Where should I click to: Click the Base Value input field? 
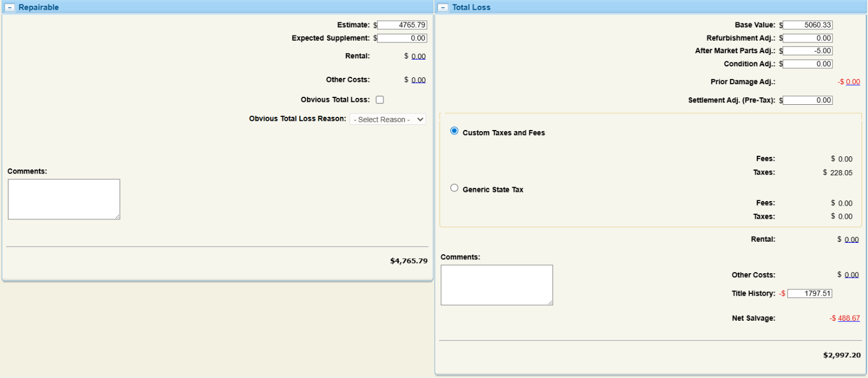coord(807,25)
